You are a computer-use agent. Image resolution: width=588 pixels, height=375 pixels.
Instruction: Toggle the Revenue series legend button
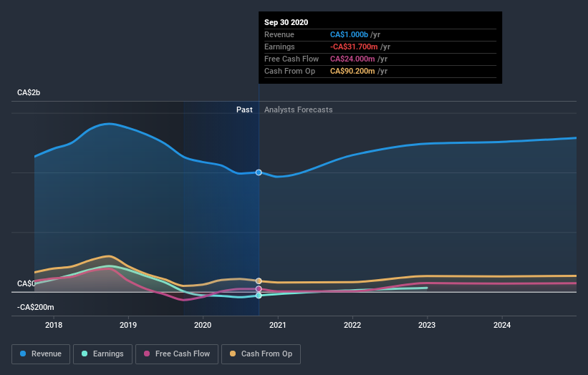tap(41, 354)
